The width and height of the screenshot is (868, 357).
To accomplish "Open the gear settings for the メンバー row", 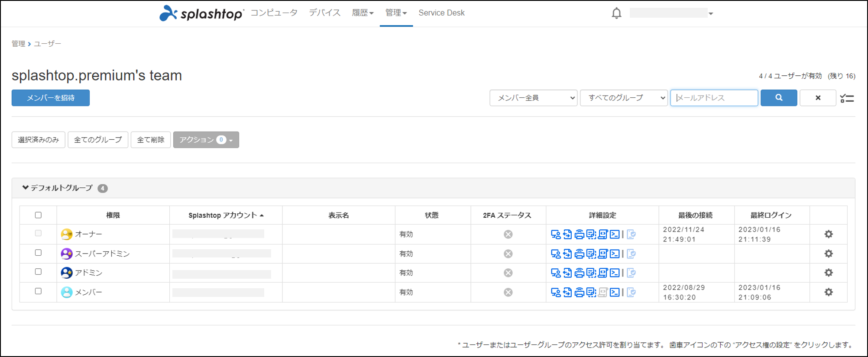I will 829,292.
